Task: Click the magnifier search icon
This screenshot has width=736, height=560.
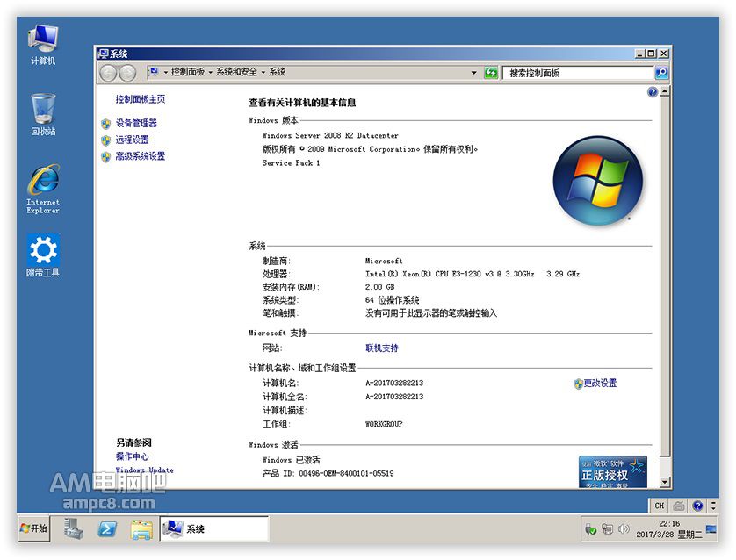Action: (660, 73)
